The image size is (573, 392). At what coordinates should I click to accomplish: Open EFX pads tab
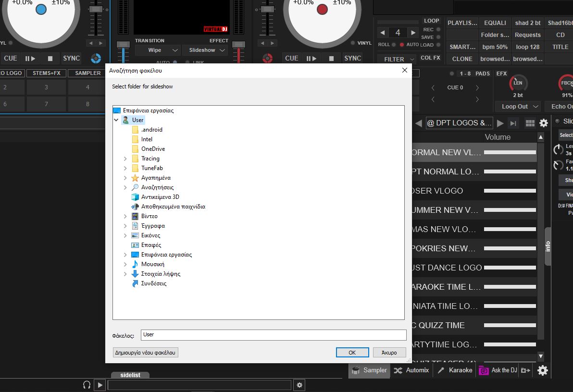[x=501, y=73]
